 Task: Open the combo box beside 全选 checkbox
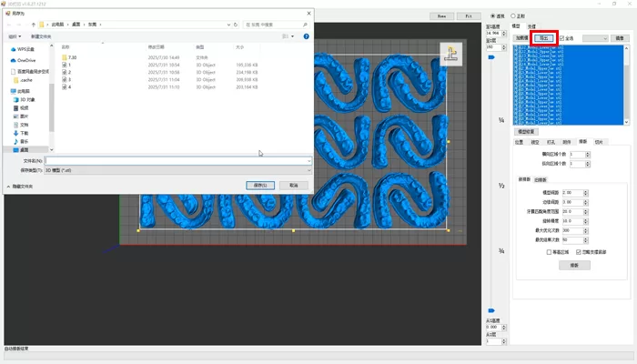[595, 38]
